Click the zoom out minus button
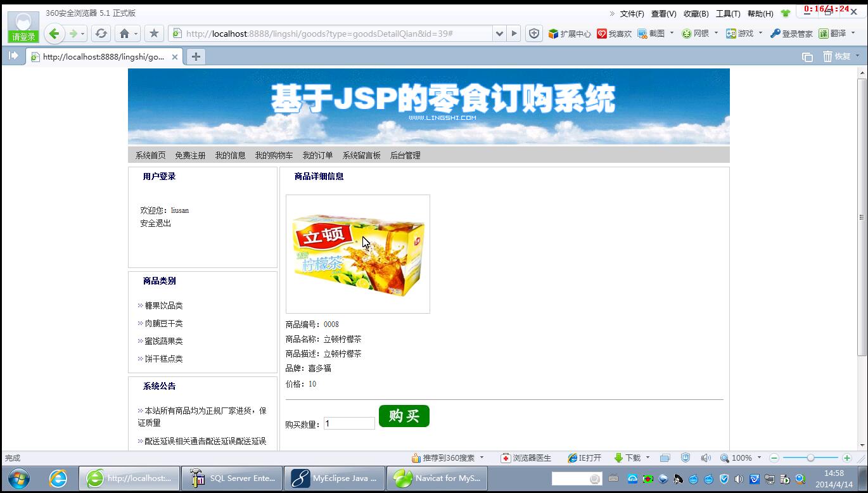868x493 pixels. pyautogui.click(x=774, y=458)
